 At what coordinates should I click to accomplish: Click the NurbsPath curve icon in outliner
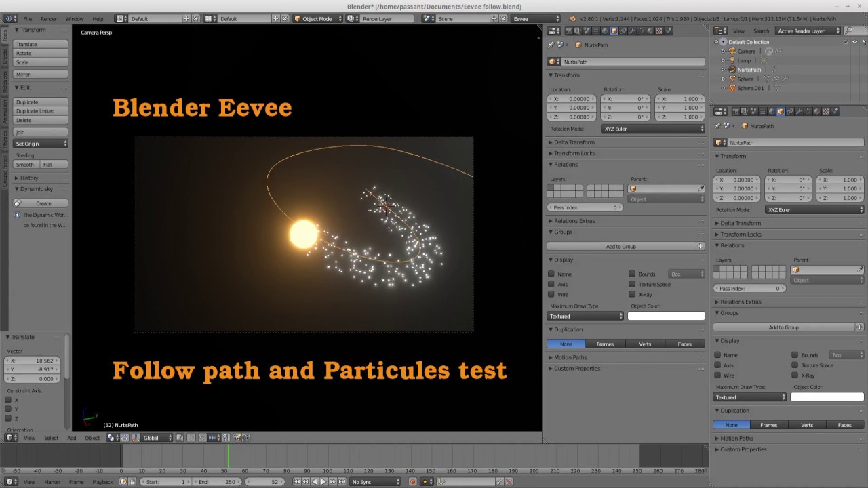[x=732, y=70]
